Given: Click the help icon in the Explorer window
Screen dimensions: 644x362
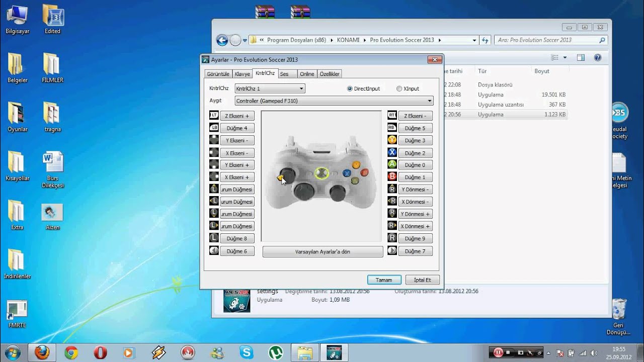Looking at the screenshot, I should pyautogui.click(x=597, y=58).
